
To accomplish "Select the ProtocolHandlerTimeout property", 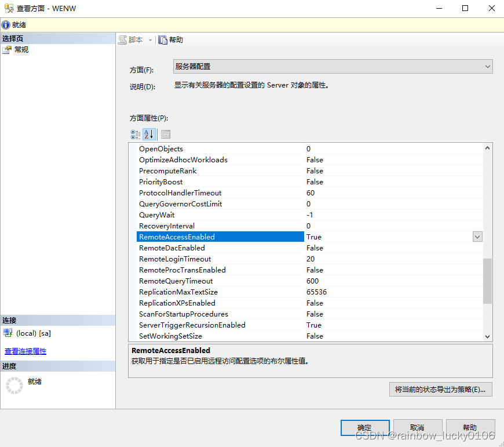I will pyautogui.click(x=310, y=192).
